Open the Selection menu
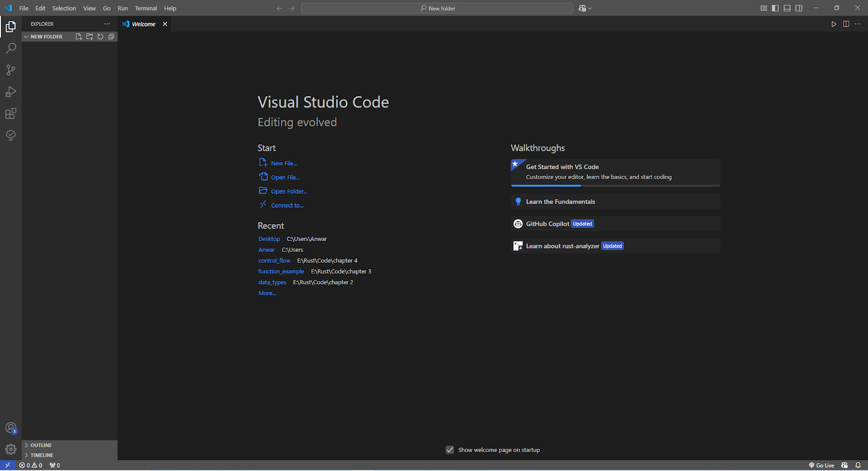 pos(64,8)
